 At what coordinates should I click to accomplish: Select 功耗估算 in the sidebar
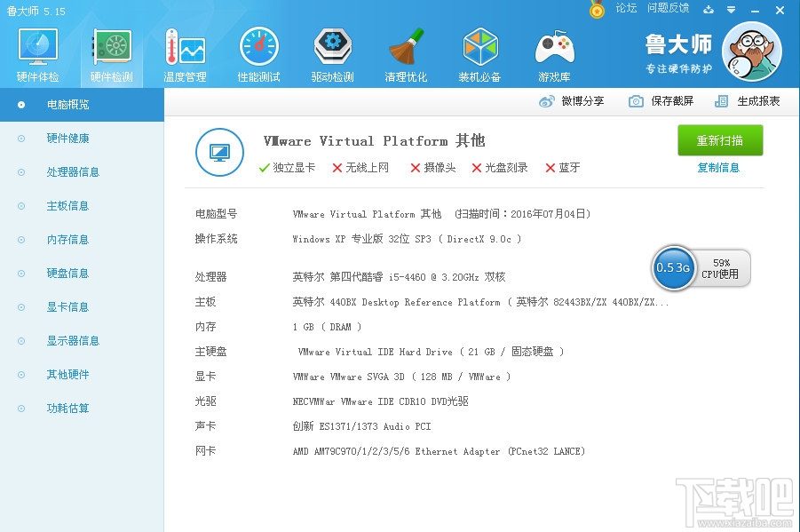click(x=82, y=408)
